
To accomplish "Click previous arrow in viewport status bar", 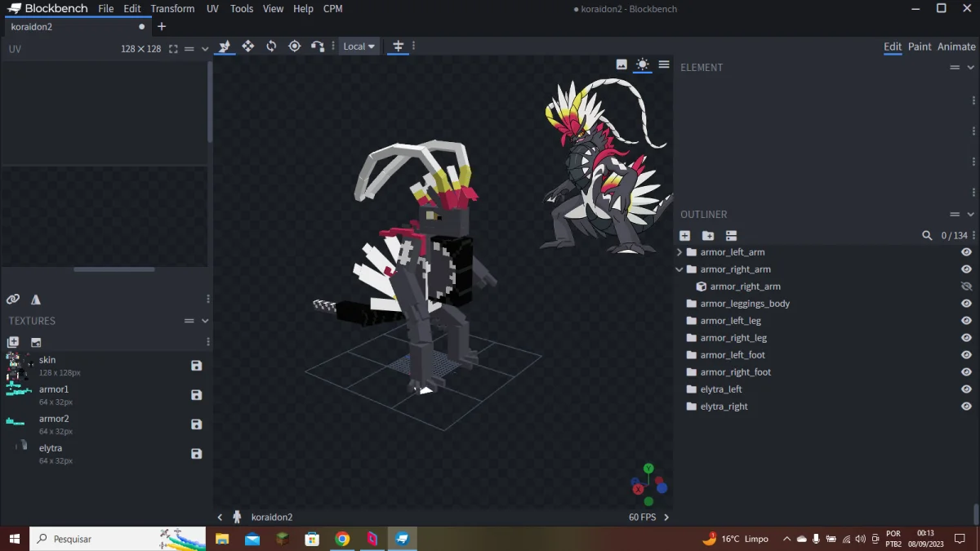I will (x=220, y=518).
